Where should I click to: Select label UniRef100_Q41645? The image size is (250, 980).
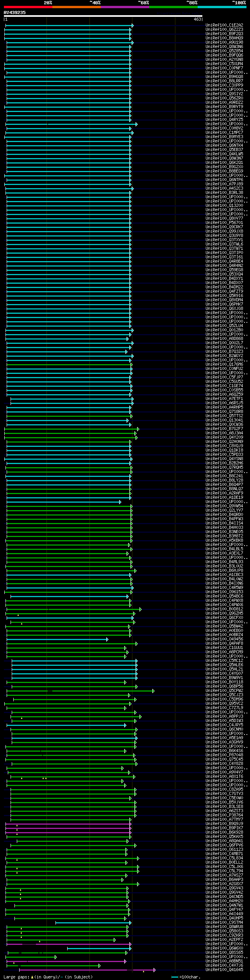tap(224, 970)
